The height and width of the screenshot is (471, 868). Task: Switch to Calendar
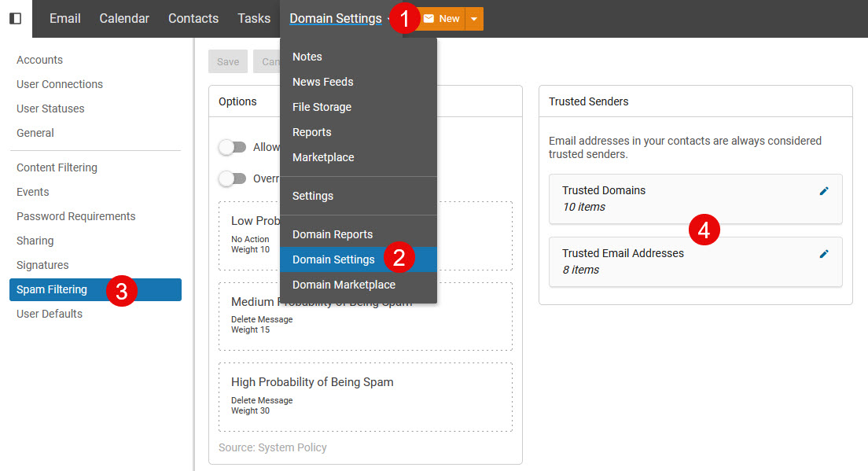pyautogui.click(x=124, y=18)
